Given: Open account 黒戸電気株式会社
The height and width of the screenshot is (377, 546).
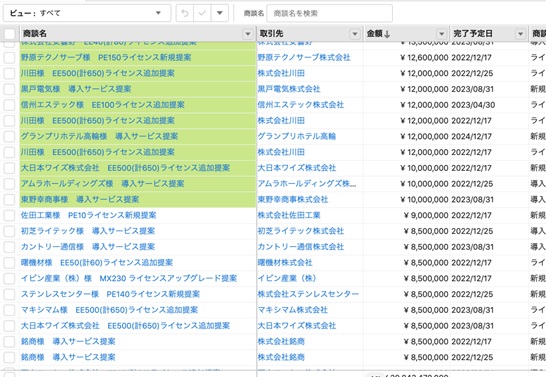Looking at the screenshot, I should pos(289,89).
